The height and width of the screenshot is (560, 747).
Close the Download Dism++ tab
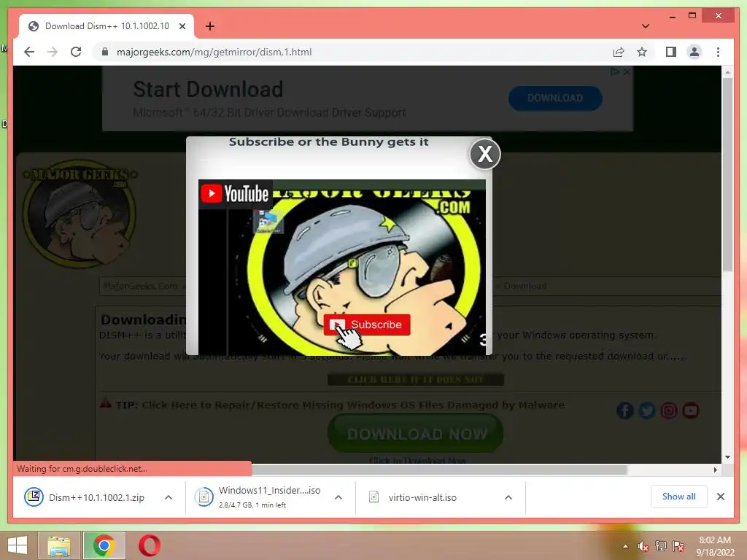coord(182,26)
